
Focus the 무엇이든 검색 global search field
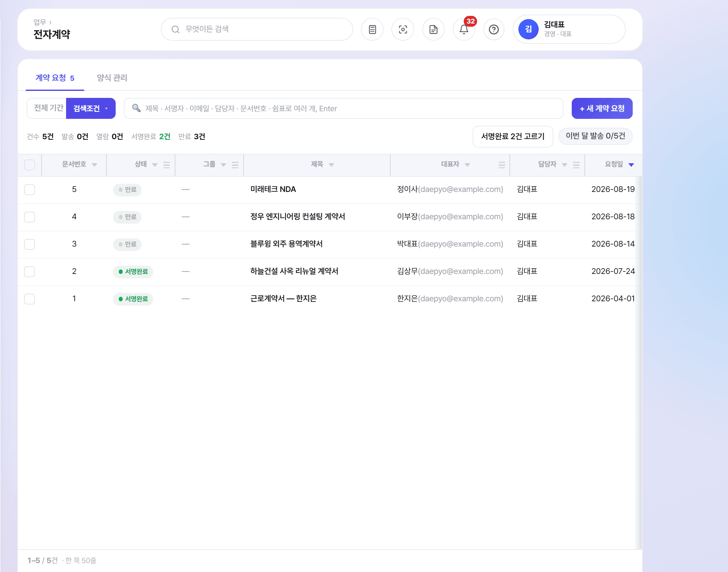(x=257, y=30)
